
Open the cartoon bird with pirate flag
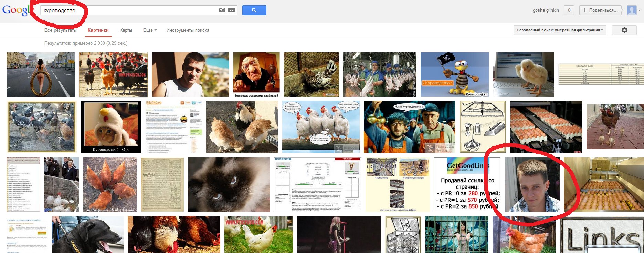(x=455, y=74)
